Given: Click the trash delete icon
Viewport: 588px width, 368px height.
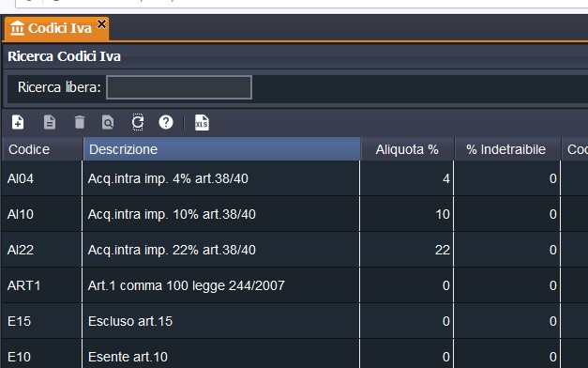Looking at the screenshot, I should (80, 122).
